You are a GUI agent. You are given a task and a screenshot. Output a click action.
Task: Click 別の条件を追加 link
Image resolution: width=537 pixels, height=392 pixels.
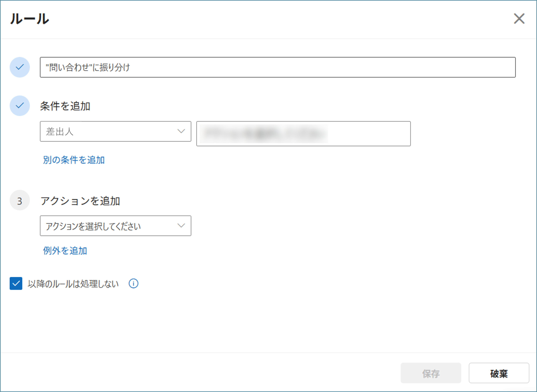(x=74, y=160)
